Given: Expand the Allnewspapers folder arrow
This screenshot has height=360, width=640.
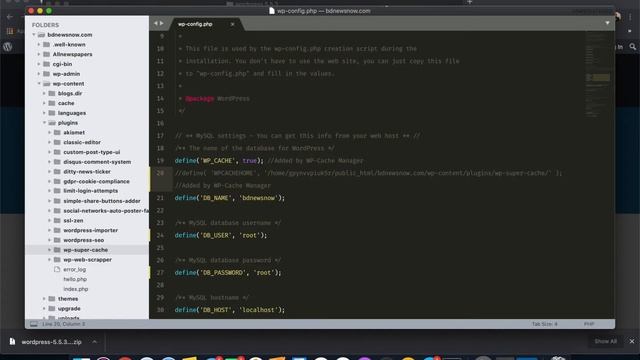Looking at the screenshot, I should point(39,54).
